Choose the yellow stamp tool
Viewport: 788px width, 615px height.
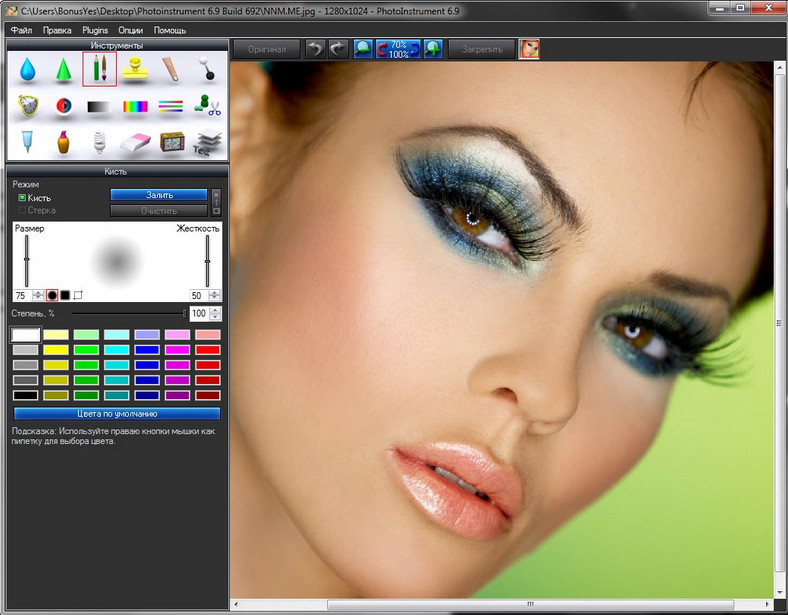135,69
